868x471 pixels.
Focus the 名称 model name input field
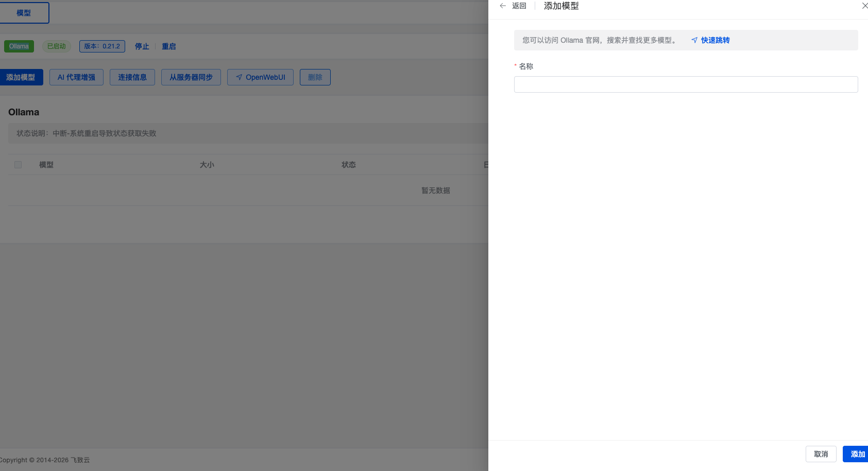[x=685, y=84]
